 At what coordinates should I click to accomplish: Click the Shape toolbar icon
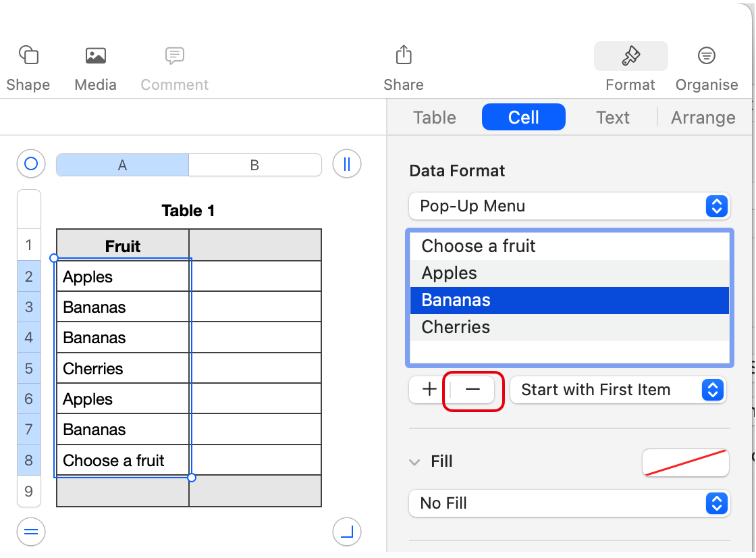coord(28,55)
